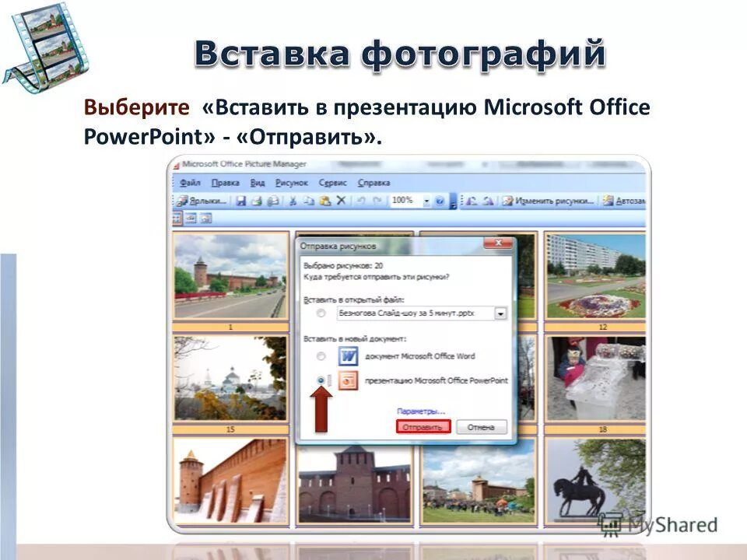
Task: Click the open file name field 'Безногова Слайд-шоу'
Action: [x=416, y=313]
